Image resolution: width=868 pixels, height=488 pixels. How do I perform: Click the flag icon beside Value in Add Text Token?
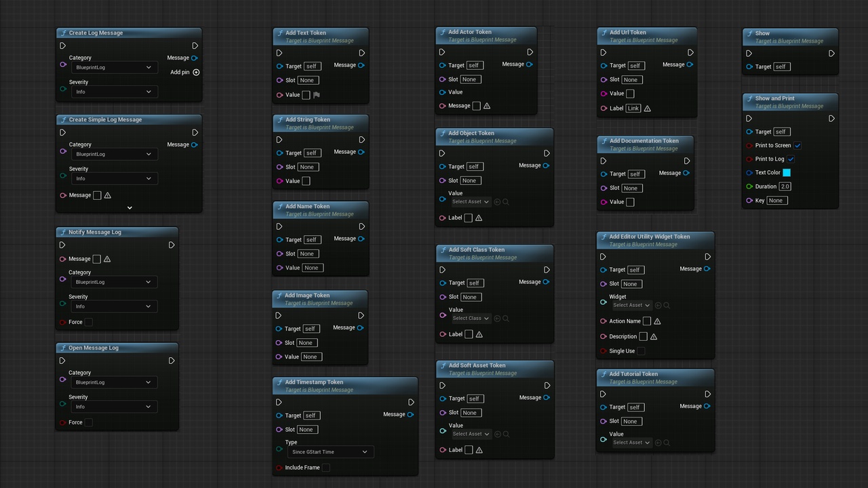tap(317, 95)
